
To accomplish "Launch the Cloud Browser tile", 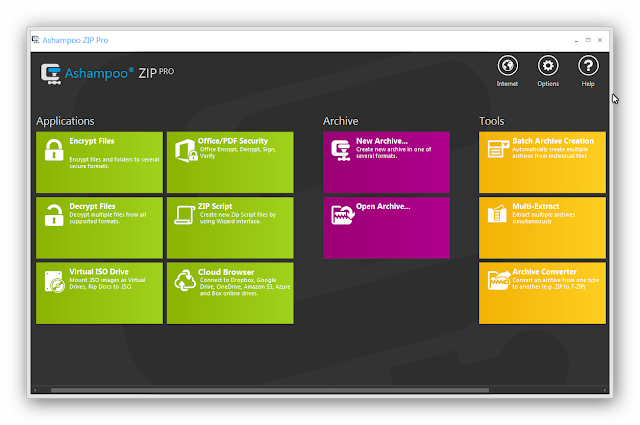I will [230, 293].
